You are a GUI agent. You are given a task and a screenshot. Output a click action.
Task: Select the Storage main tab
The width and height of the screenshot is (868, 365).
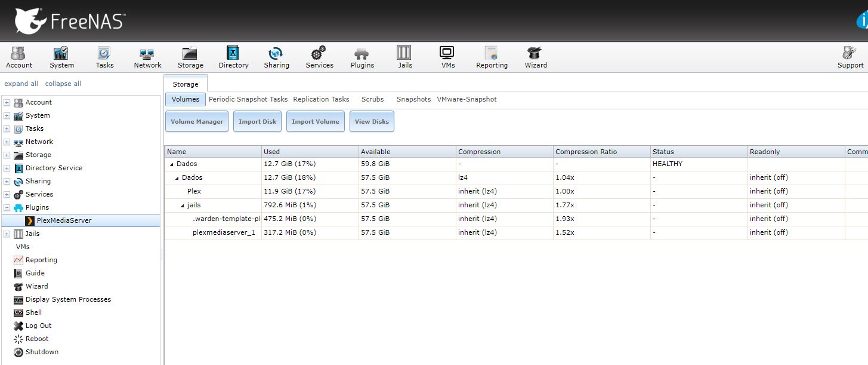point(186,84)
